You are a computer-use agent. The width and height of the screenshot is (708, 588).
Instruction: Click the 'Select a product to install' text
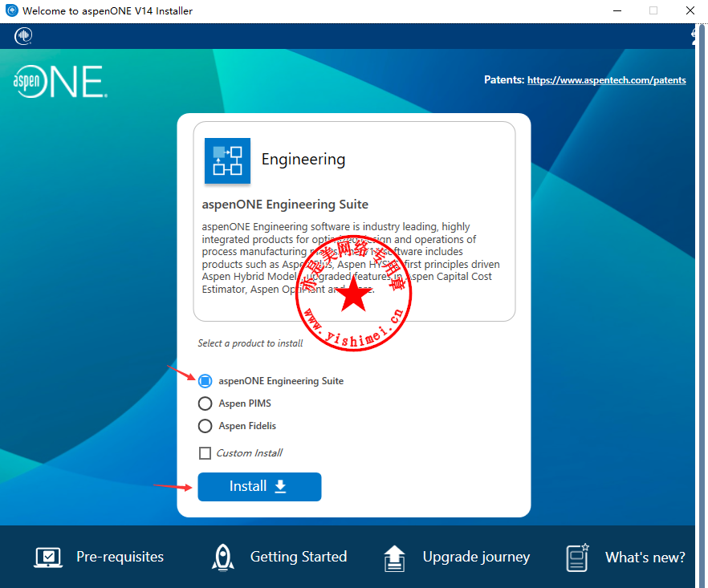click(250, 343)
